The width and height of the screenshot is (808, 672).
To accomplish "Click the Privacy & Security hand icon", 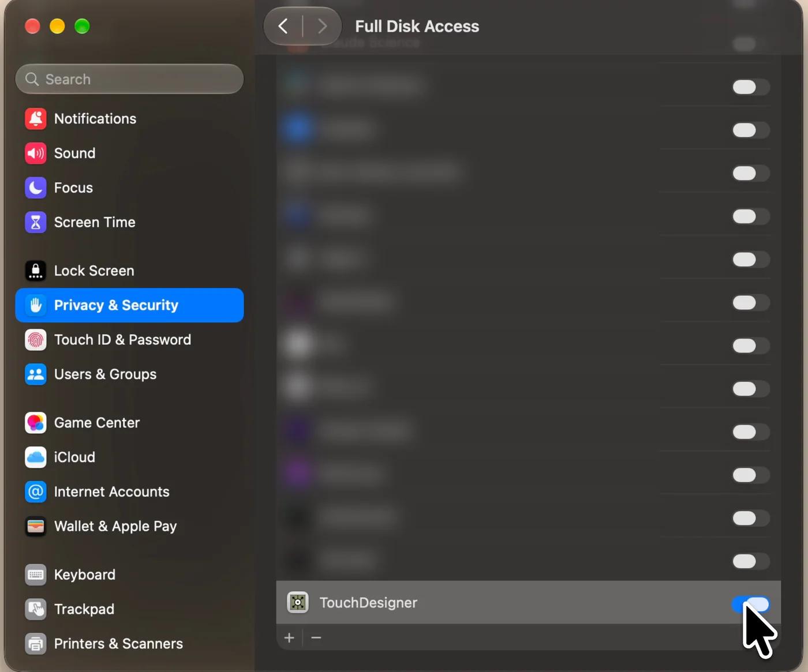I will [36, 305].
